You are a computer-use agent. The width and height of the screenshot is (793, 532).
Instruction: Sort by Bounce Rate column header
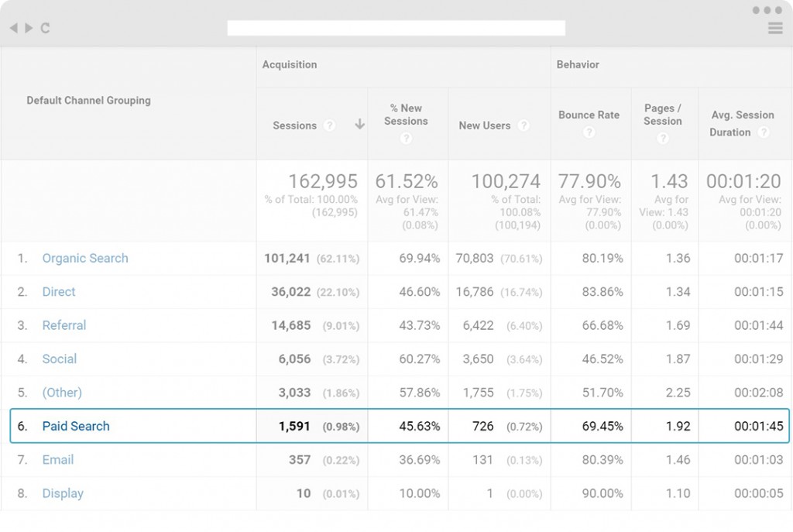tap(589, 115)
